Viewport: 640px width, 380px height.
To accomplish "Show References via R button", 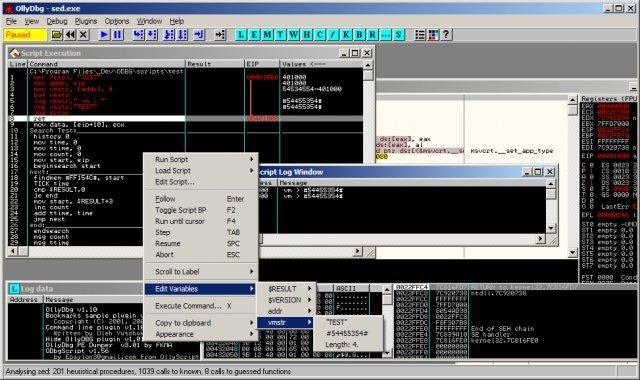I will [372, 35].
